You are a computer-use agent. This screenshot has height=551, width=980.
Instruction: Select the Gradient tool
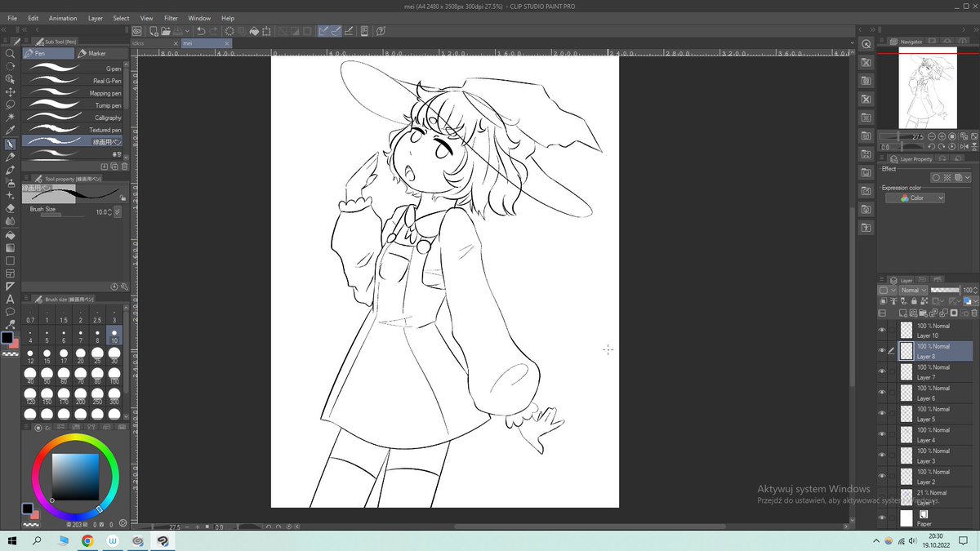[x=10, y=247]
